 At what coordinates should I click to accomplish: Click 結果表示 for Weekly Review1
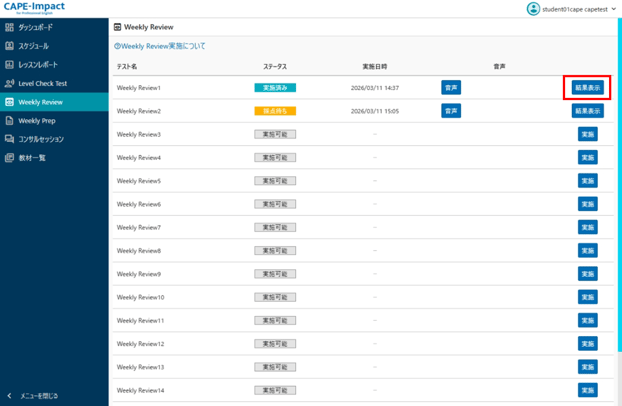[x=587, y=88]
